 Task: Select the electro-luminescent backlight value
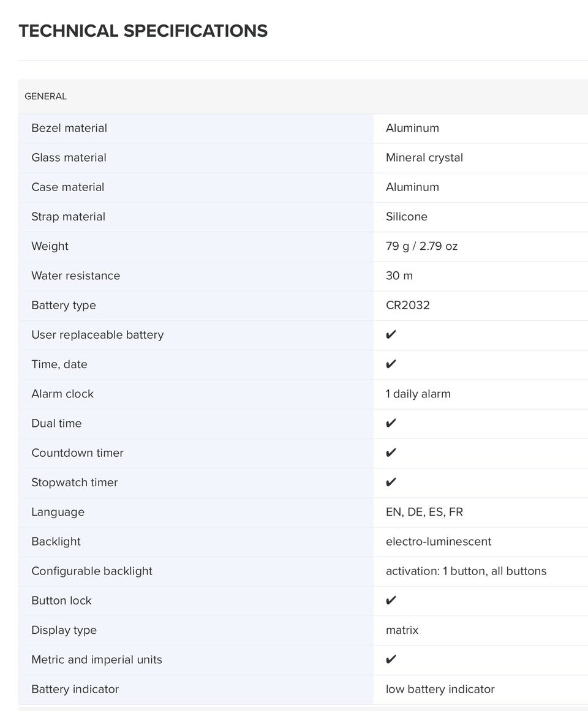439,541
